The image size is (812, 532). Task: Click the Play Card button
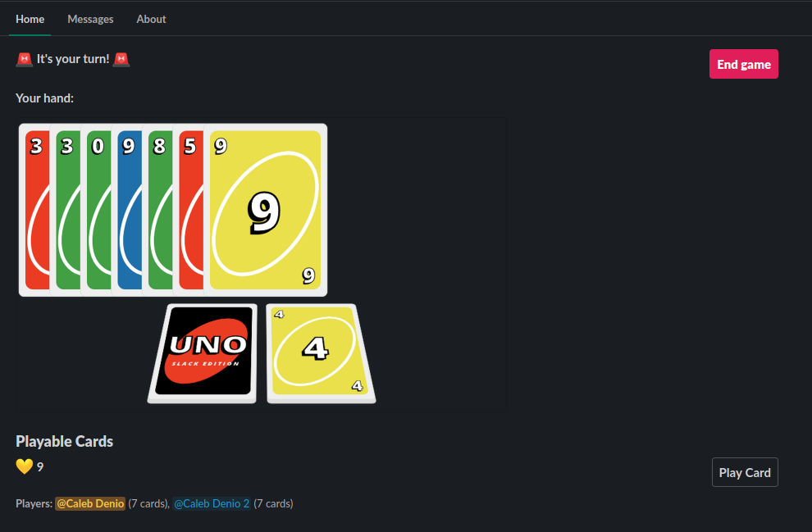click(x=745, y=472)
